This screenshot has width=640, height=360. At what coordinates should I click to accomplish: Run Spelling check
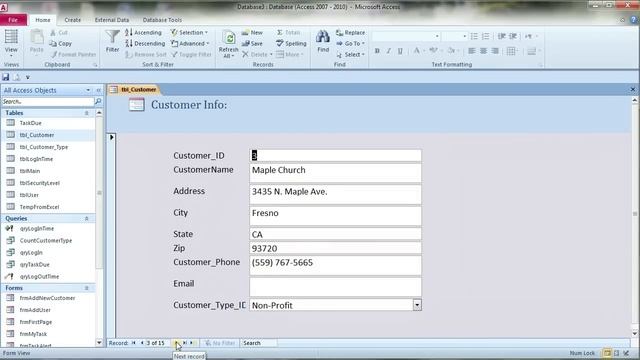tap(291, 43)
